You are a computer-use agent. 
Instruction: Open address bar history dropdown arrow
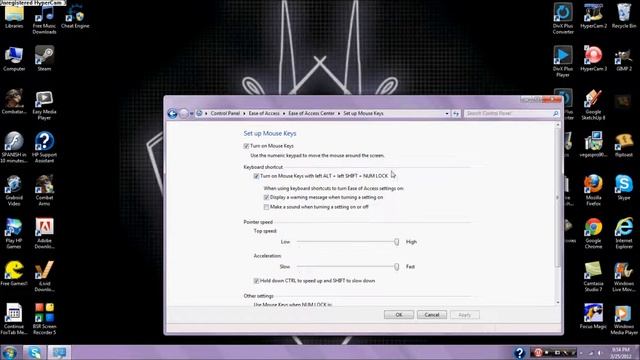(447, 113)
